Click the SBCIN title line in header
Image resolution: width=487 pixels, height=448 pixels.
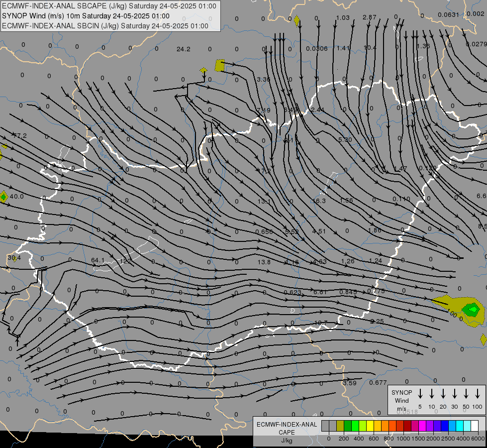105,26
